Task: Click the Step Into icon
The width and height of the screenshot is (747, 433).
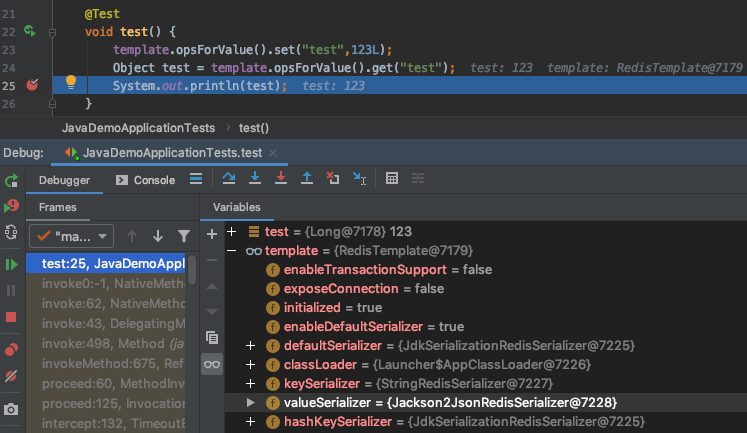Action: (255, 179)
